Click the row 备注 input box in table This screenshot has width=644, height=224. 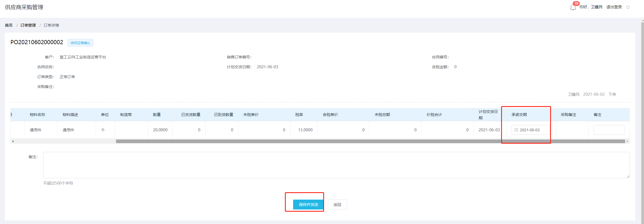(609, 130)
